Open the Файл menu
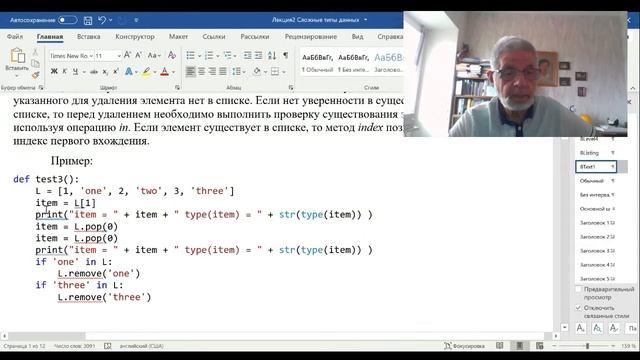The height and width of the screenshot is (360, 640). pos(15,36)
